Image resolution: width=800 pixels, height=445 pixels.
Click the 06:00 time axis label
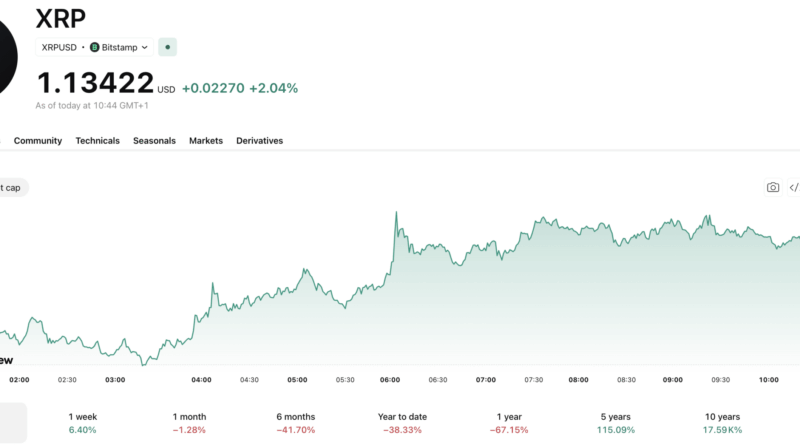tap(390, 380)
